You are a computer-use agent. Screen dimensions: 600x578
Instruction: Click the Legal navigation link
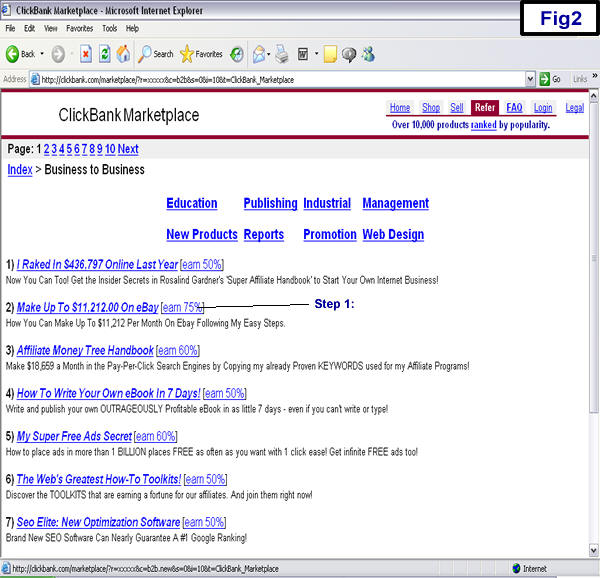pyautogui.click(x=575, y=107)
